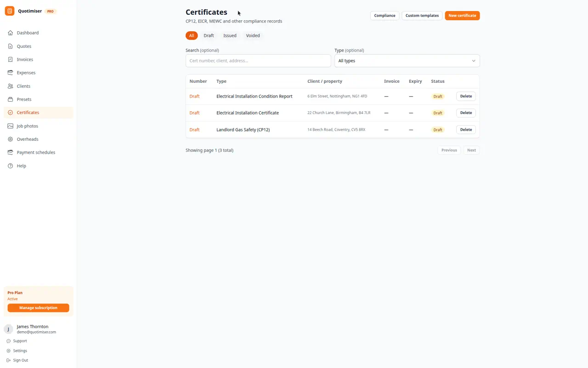
Task: Open the Custom templates button
Action: pyautogui.click(x=422, y=16)
